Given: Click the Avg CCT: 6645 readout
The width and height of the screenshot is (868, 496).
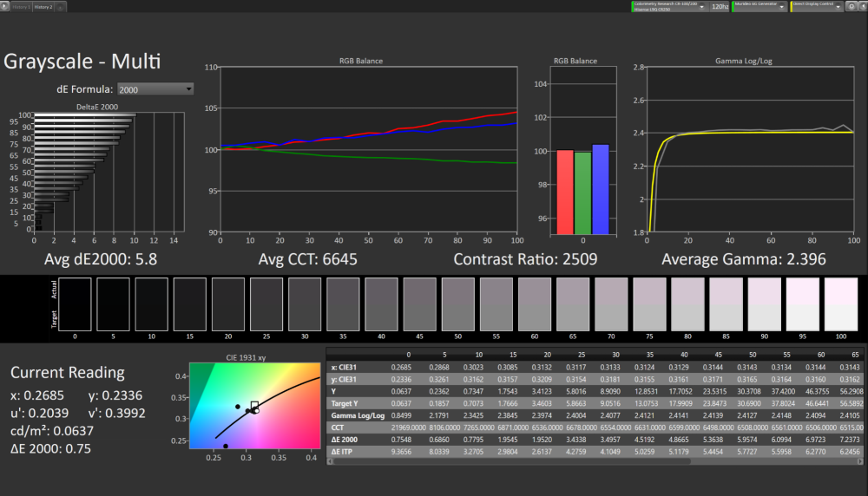Looking at the screenshot, I should (308, 259).
